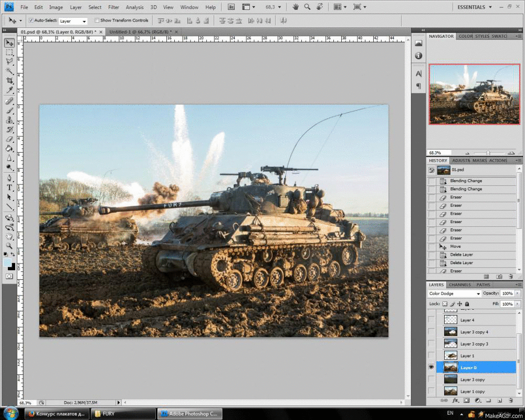This screenshot has width=525, height=420.
Task: Click the foreground color swatch
Action: click(x=7, y=262)
